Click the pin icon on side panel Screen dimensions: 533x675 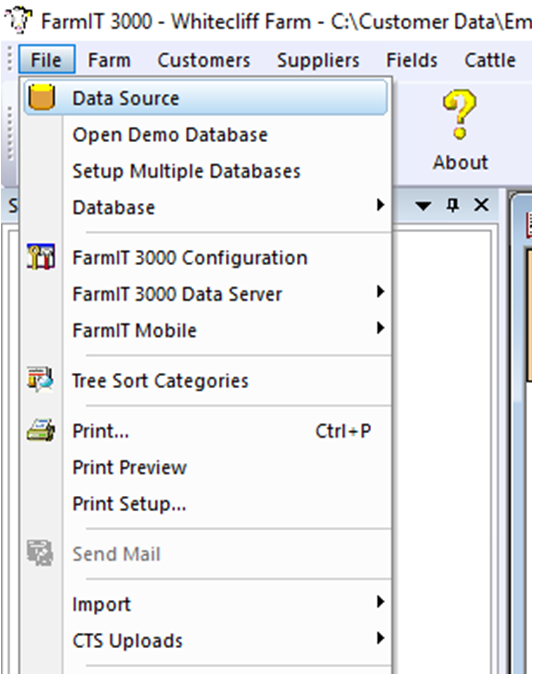tap(452, 205)
